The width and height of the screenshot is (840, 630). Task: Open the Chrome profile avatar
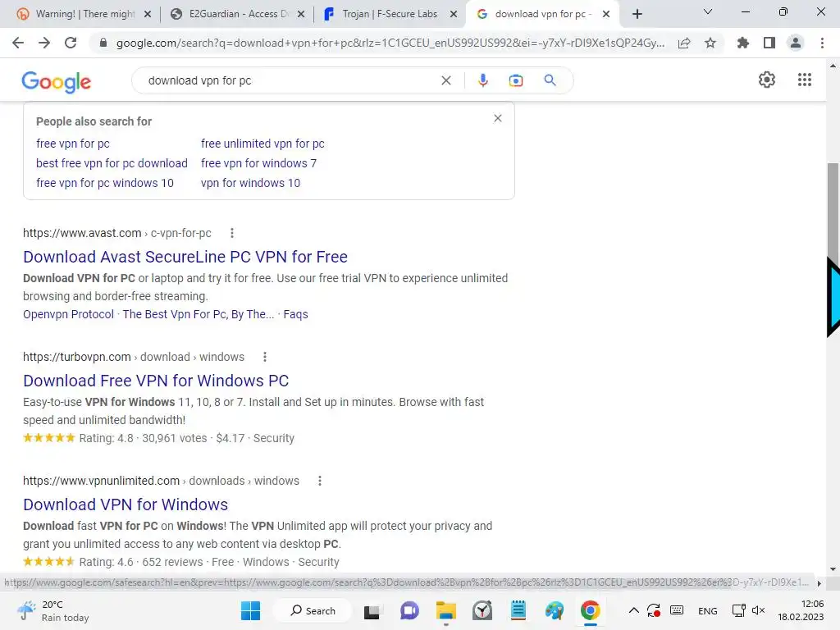[x=796, y=43]
